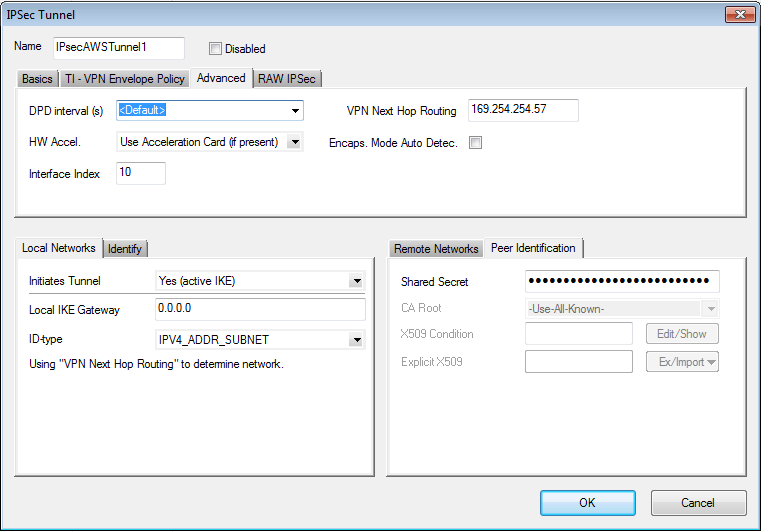Click the IPSec Tunnel window title

tap(41, 15)
